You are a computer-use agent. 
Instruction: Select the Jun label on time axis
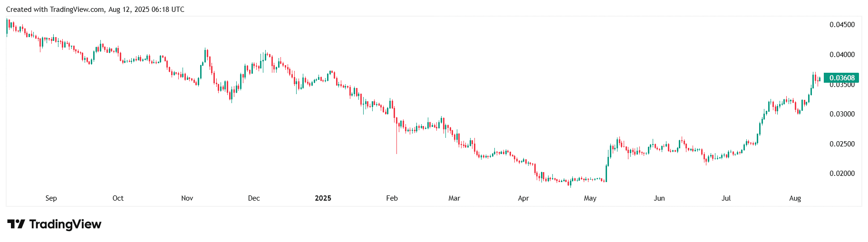659,198
